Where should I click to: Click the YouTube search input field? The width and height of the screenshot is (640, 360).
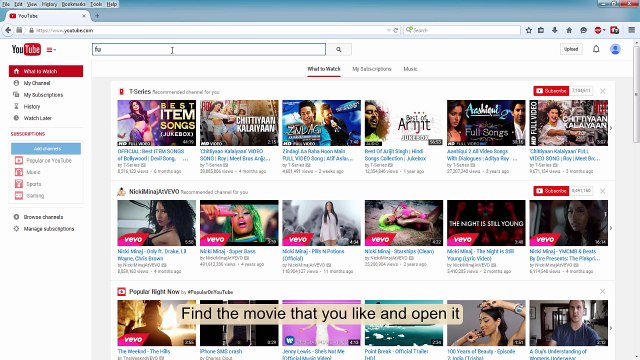coord(209,49)
